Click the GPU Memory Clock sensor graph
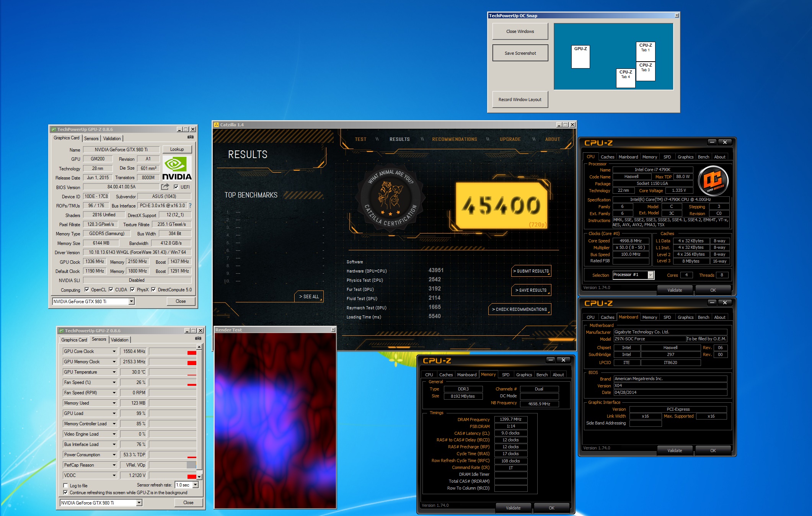This screenshot has height=516, width=812. coord(173,361)
